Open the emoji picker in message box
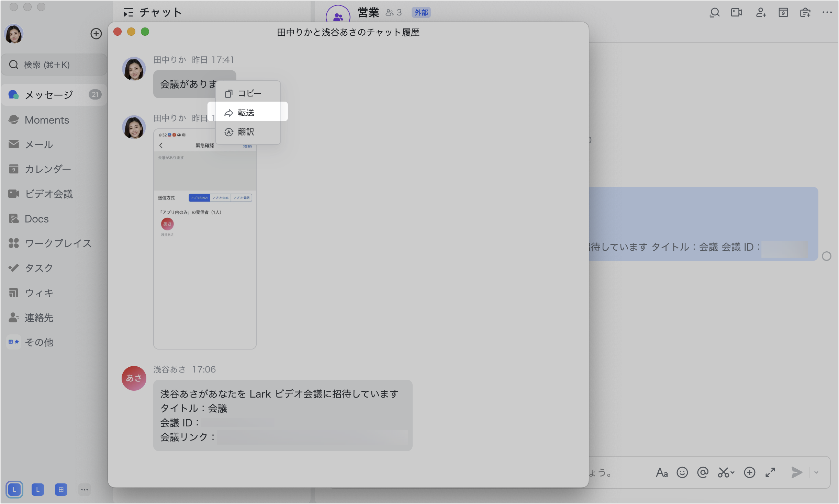Screen dimensions: 839x504 point(682,473)
